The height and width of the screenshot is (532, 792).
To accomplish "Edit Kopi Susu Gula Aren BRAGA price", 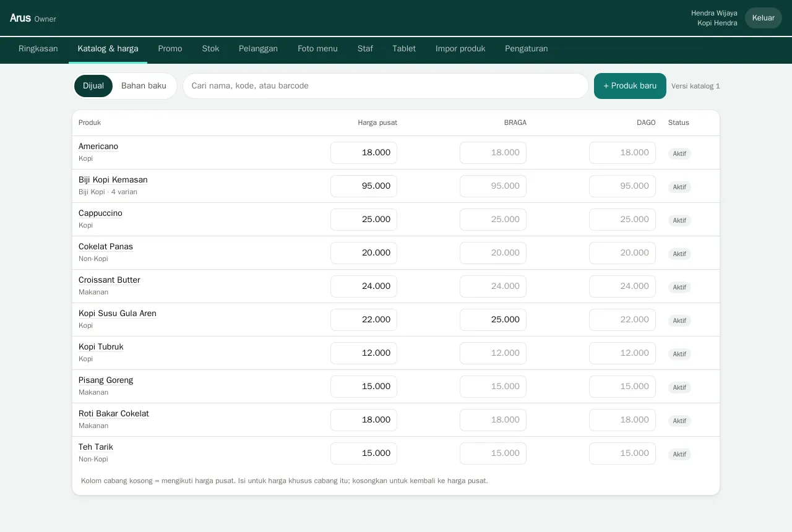I will click(493, 320).
